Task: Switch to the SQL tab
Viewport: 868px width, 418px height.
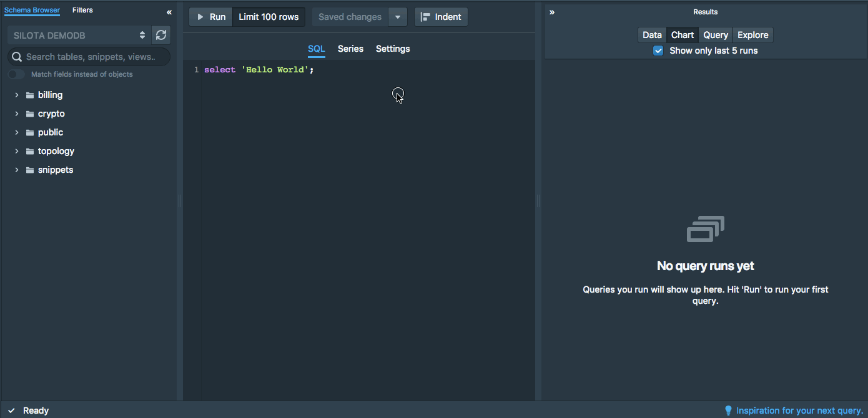Action: click(317, 49)
